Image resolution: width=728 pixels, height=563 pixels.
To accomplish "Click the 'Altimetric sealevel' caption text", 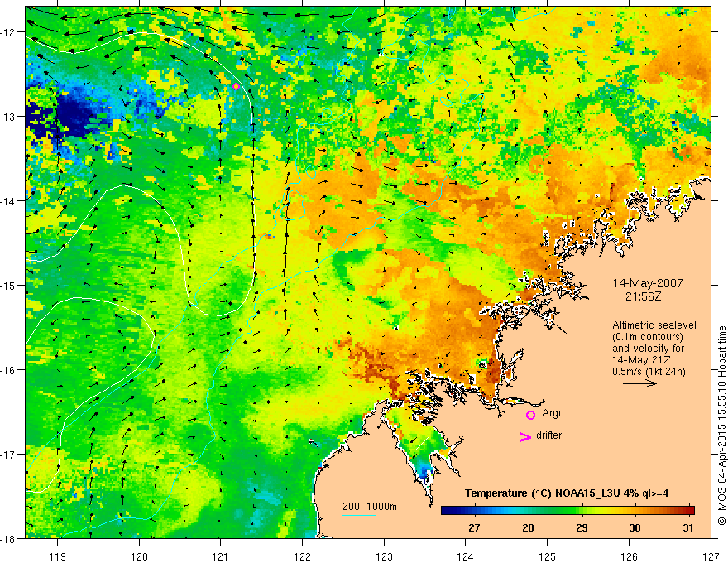I will coord(654,325).
